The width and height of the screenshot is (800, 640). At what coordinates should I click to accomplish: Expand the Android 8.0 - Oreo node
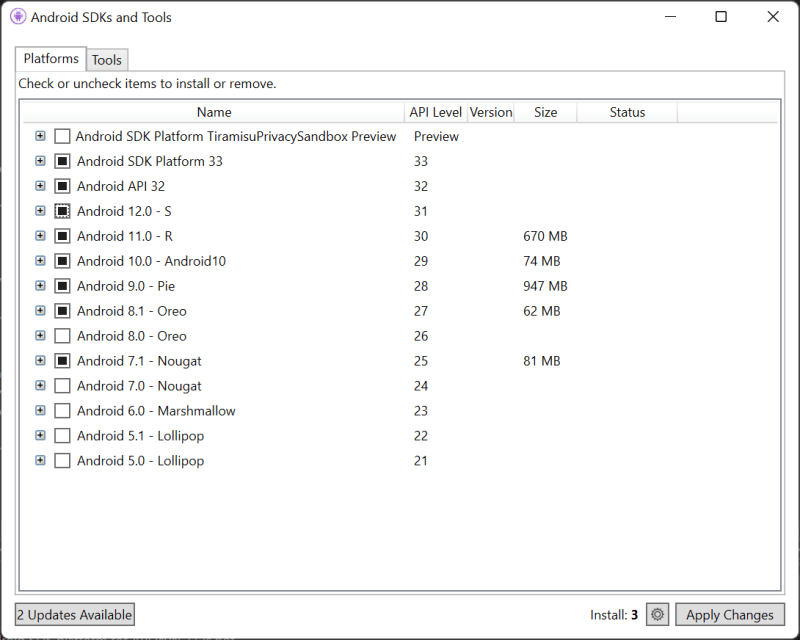point(40,336)
